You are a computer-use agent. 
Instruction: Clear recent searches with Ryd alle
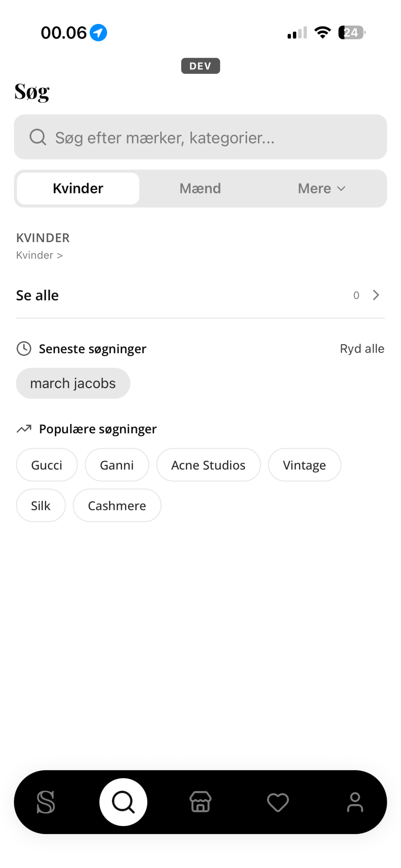[362, 349]
